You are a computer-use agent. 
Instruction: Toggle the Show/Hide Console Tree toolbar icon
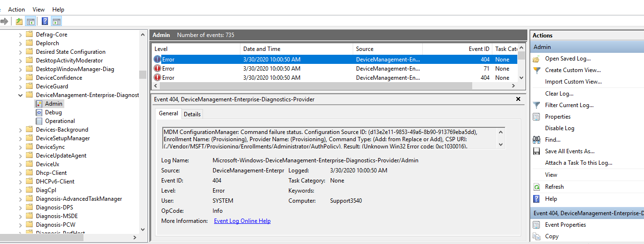tap(31, 21)
